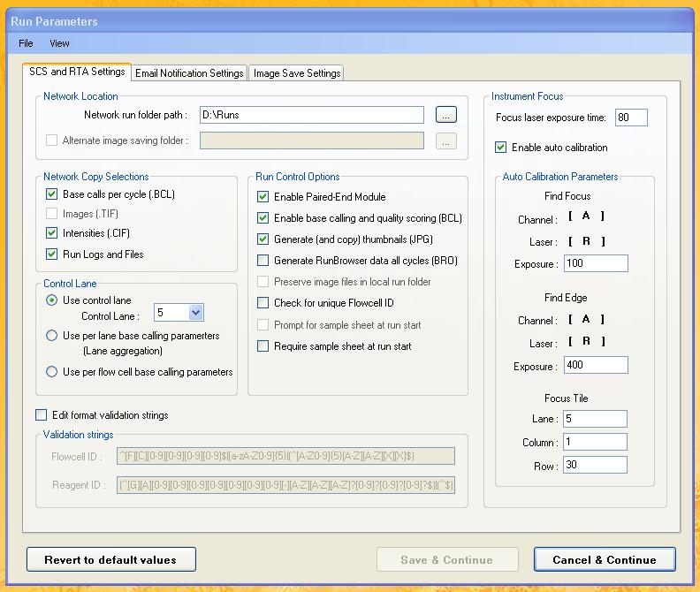The image size is (700, 592).
Task: Click Find Edge channel value A
Action: [586, 319]
